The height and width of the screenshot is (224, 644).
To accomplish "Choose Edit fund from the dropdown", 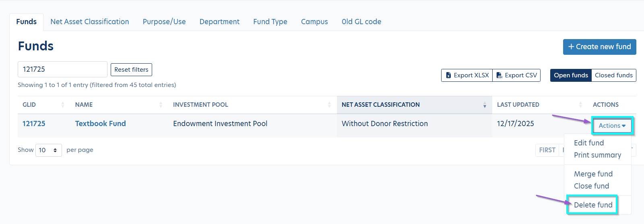I will [x=588, y=143].
